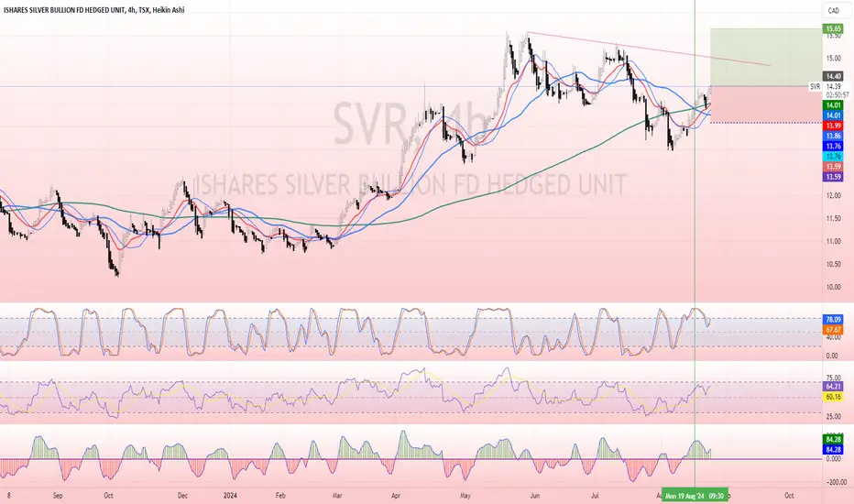Open the CAD currency selector
The height and width of the screenshot is (504, 854).
click(x=833, y=10)
